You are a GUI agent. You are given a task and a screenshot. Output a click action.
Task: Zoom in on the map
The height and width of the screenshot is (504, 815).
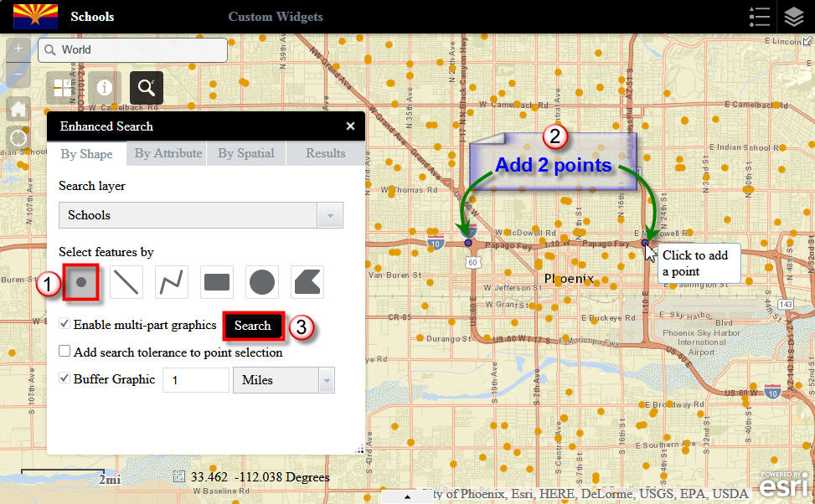[x=18, y=49]
